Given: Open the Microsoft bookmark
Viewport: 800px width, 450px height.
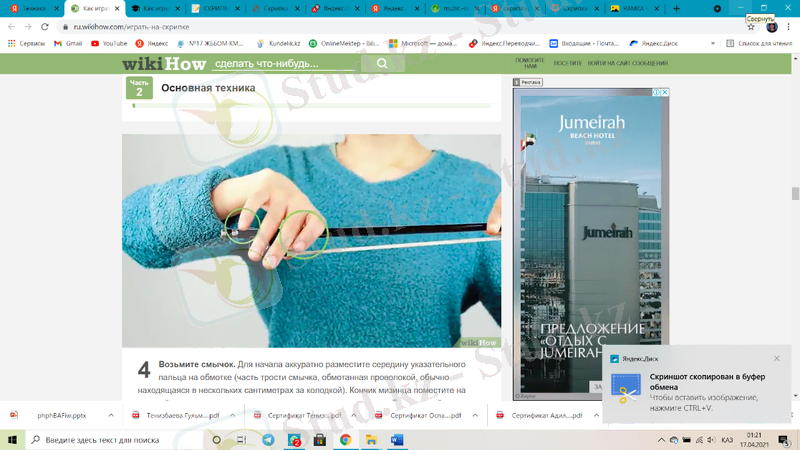Looking at the screenshot, I should 423,43.
